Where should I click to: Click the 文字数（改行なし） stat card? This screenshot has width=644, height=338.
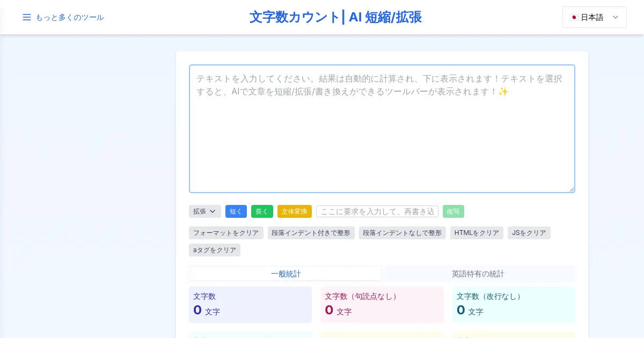(x=513, y=305)
